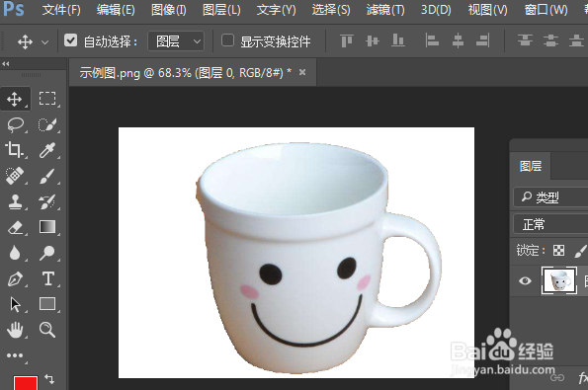The width and height of the screenshot is (588, 390).
Task: Align right edges in options bar
Action: (483, 40)
